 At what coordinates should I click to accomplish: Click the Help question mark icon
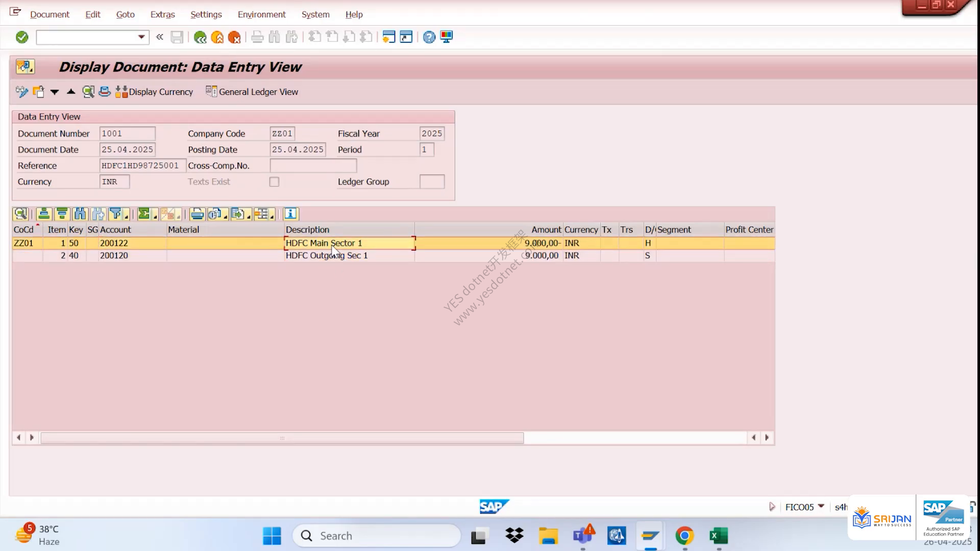point(429,37)
